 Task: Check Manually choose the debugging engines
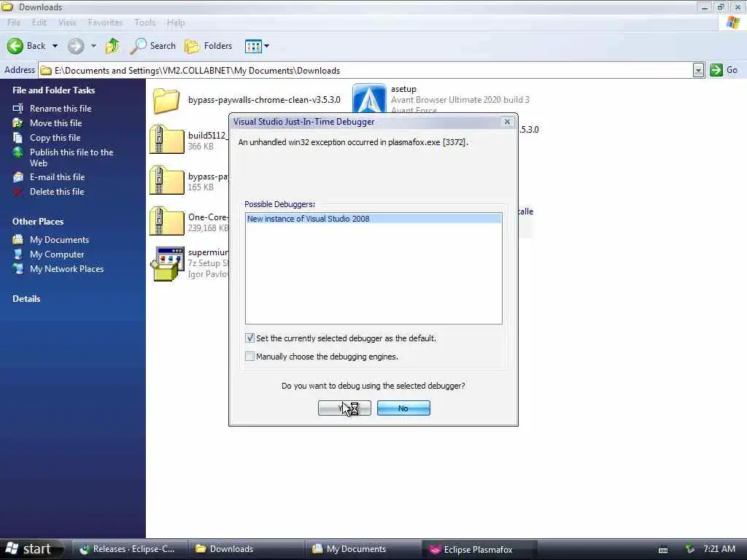(249, 356)
